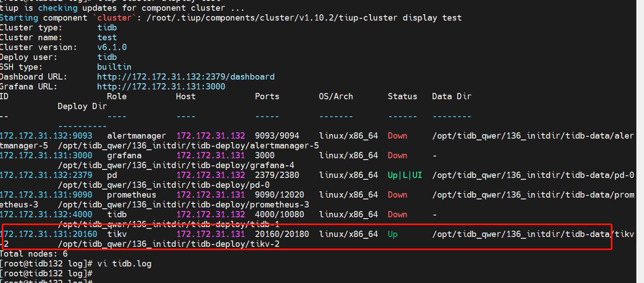Click ID 172.172.31.132:4000 of tidb
The image size is (644, 283).
[46, 215]
